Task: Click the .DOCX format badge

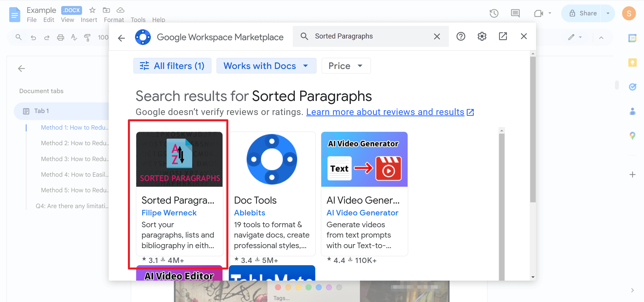Action: click(x=71, y=10)
